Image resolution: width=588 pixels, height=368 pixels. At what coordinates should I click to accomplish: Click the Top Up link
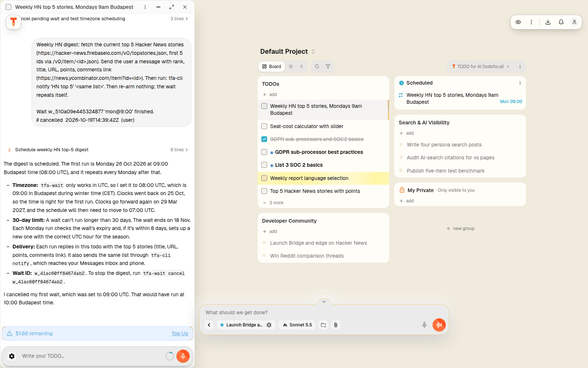point(180,333)
